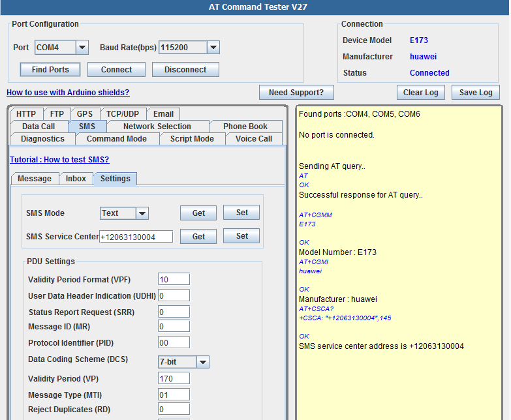
Task: Click 'Successful response for AT query' log line
Action: pos(361,195)
